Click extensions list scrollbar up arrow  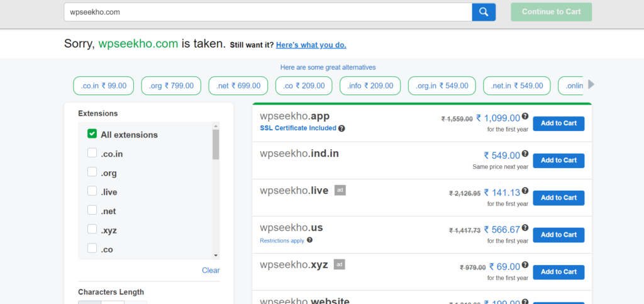pyautogui.click(x=216, y=125)
